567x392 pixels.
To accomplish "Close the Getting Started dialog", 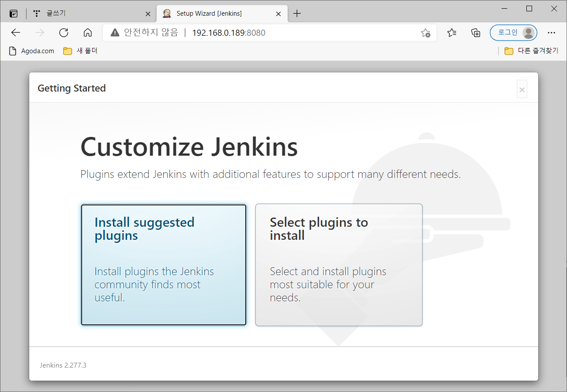I will pyautogui.click(x=522, y=89).
